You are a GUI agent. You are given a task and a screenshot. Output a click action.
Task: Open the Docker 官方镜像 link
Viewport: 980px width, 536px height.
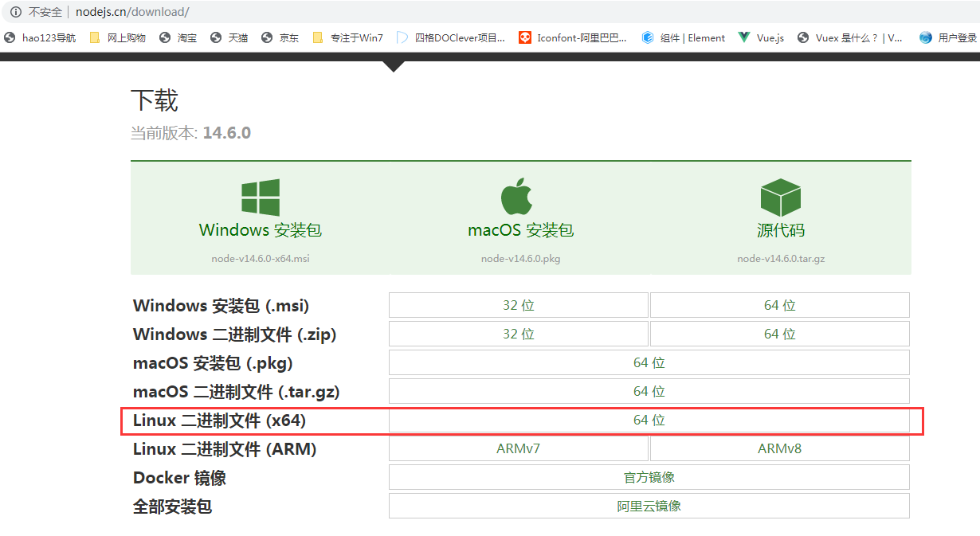click(x=649, y=477)
